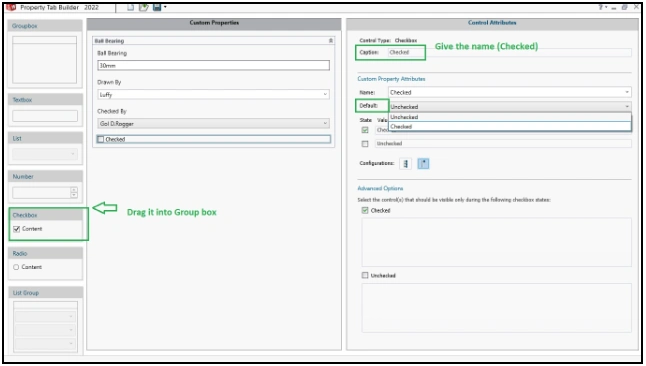Toggle the Checked checkbox under Advanced Options
Image resolution: width=646 pixels, height=366 pixels.
365,210
